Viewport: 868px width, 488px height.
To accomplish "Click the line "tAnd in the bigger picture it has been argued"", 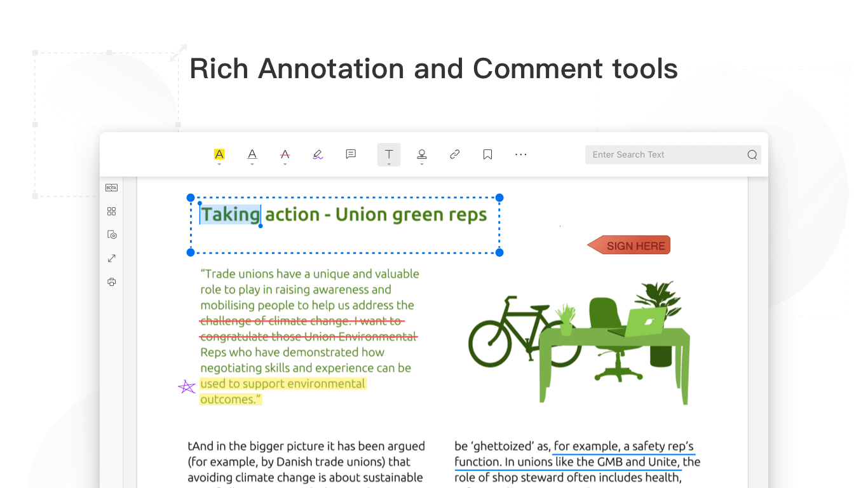I will click(306, 446).
